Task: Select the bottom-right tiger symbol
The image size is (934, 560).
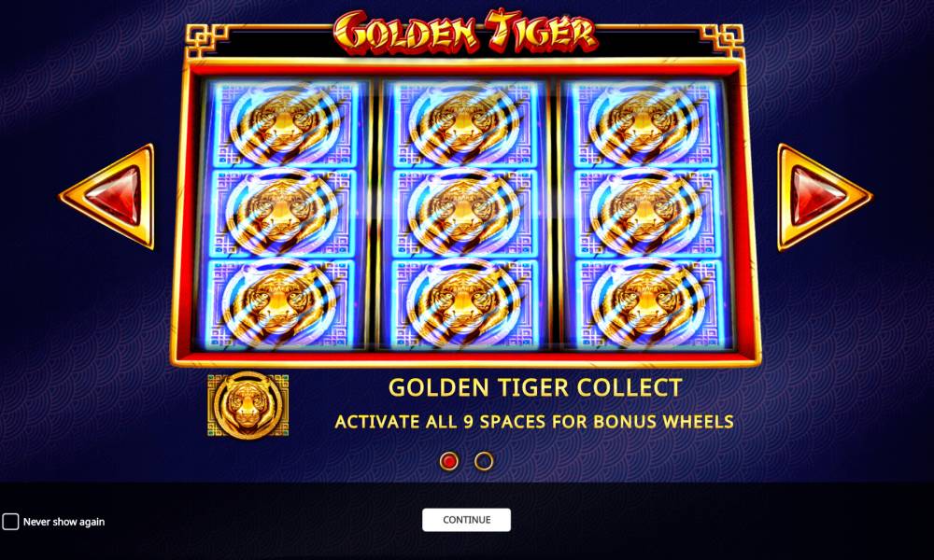Action: [x=649, y=302]
